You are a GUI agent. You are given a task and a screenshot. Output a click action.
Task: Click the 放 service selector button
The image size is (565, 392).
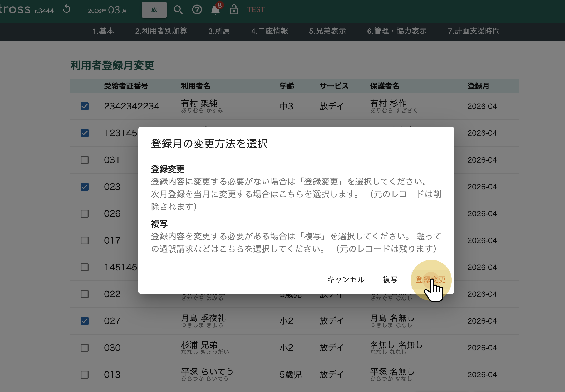[x=154, y=10]
